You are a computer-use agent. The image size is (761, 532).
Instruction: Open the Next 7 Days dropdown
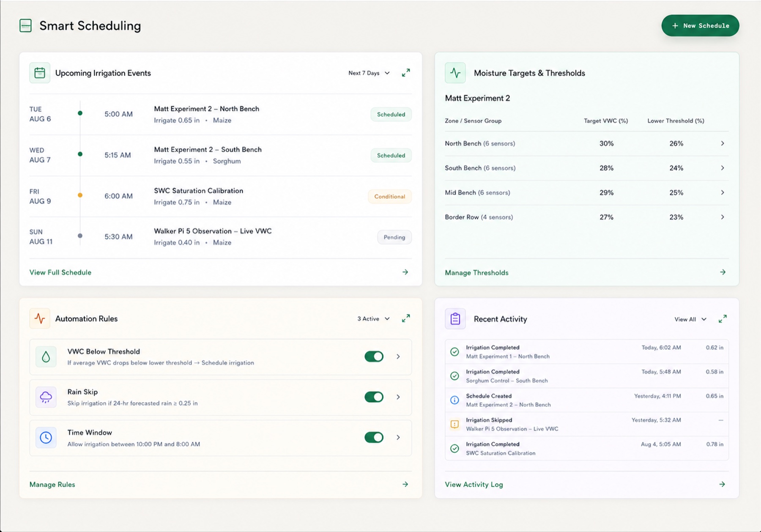click(369, 73)
